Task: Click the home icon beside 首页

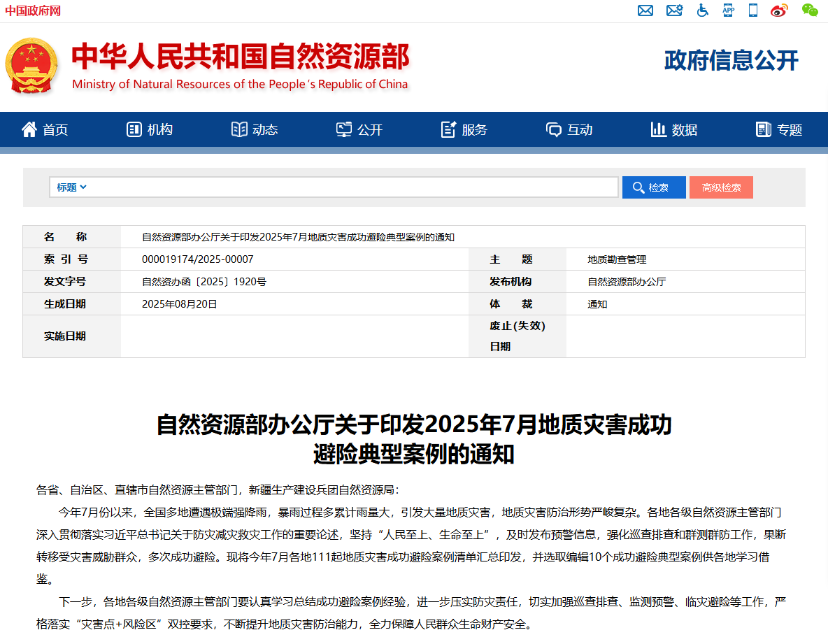Action: click(x=28, y=129)
